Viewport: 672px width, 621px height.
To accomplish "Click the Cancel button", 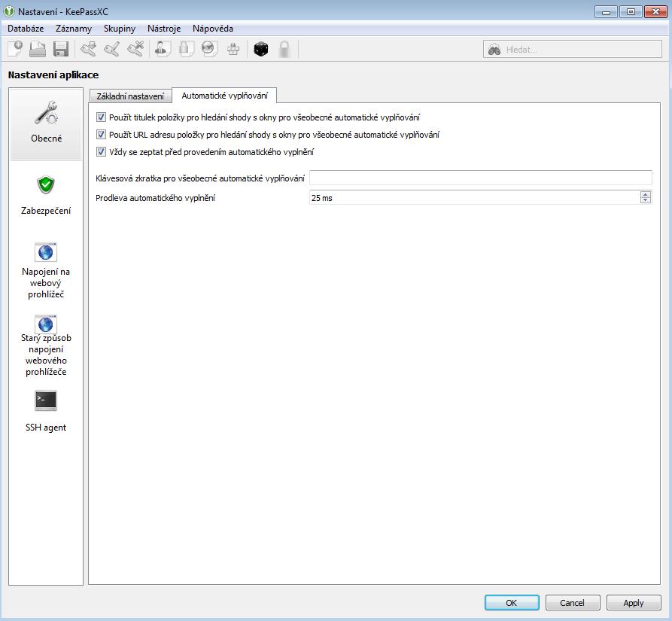I will [573, 603].
